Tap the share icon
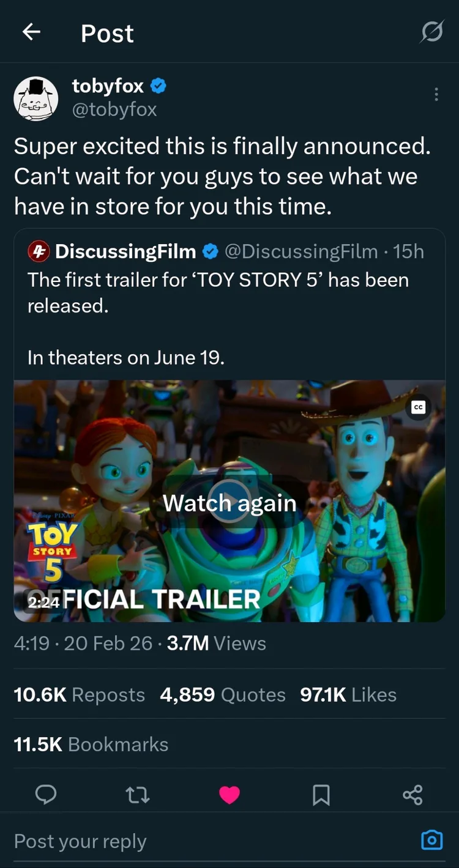 (x=412, y=795)
